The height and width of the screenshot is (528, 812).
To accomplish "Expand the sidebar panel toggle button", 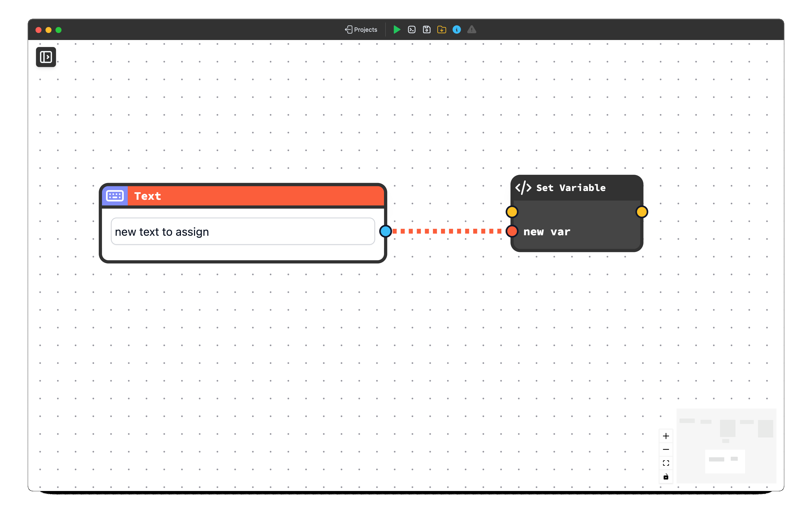I will coord(46,57).
